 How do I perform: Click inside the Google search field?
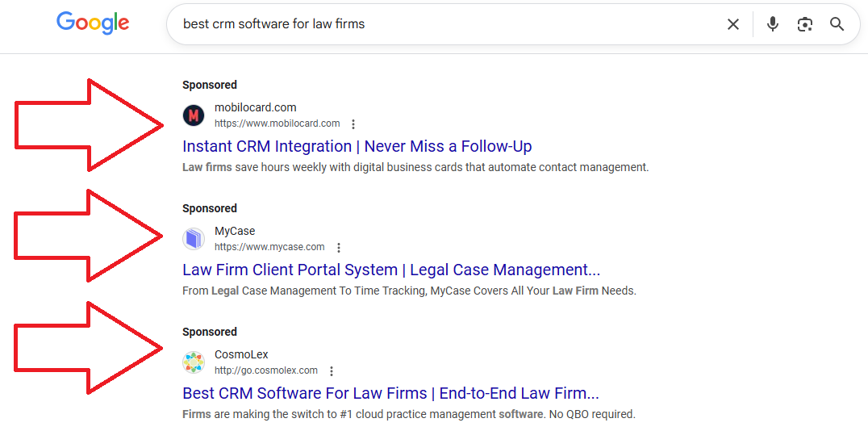pyautogui.click(x=444, y=24)
